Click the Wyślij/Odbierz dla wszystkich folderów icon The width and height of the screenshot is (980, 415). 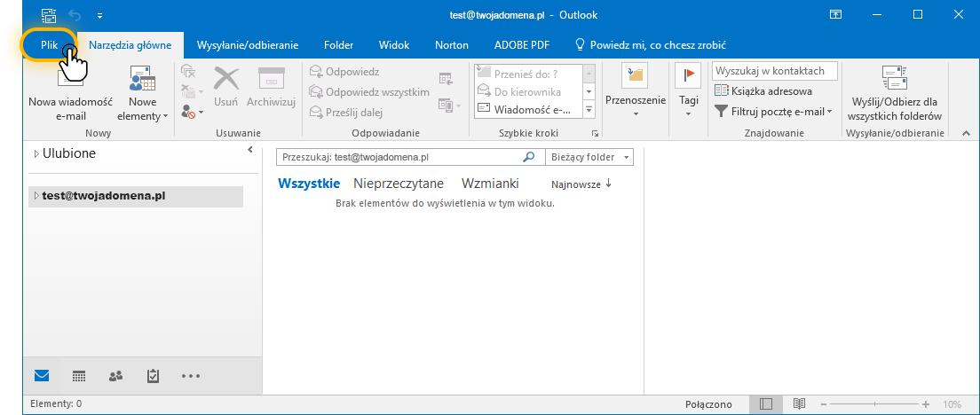894,77
